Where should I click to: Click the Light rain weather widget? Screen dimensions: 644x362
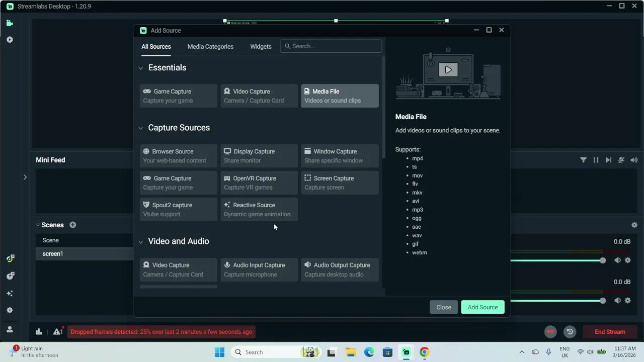click(34, 352)
